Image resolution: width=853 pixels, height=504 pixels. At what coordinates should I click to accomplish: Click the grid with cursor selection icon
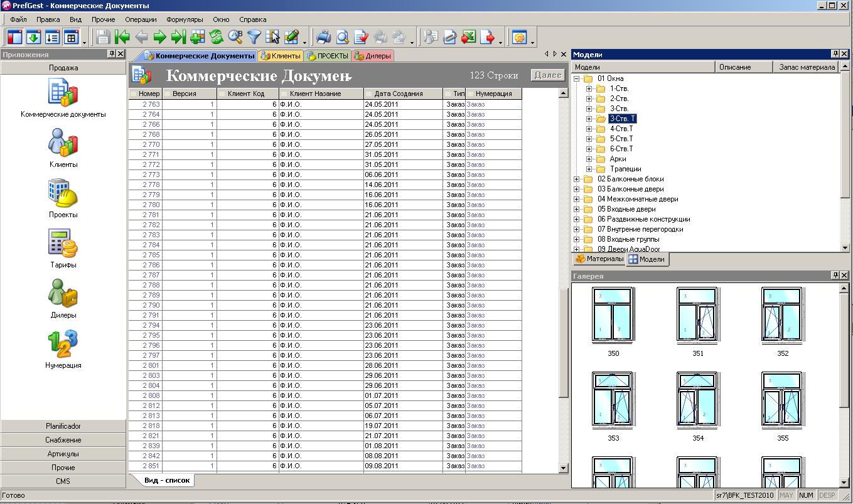272,37
